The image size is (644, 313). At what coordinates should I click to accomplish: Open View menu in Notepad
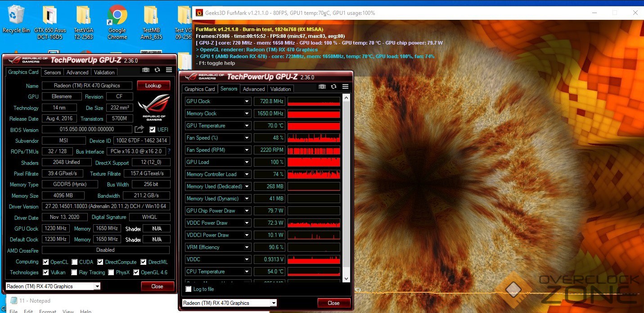68,311
